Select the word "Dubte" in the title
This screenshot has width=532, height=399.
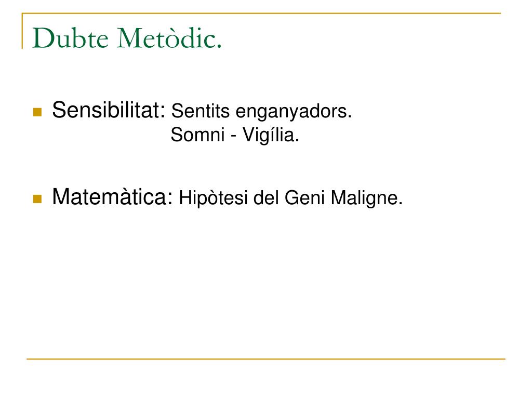click(69, 38)
